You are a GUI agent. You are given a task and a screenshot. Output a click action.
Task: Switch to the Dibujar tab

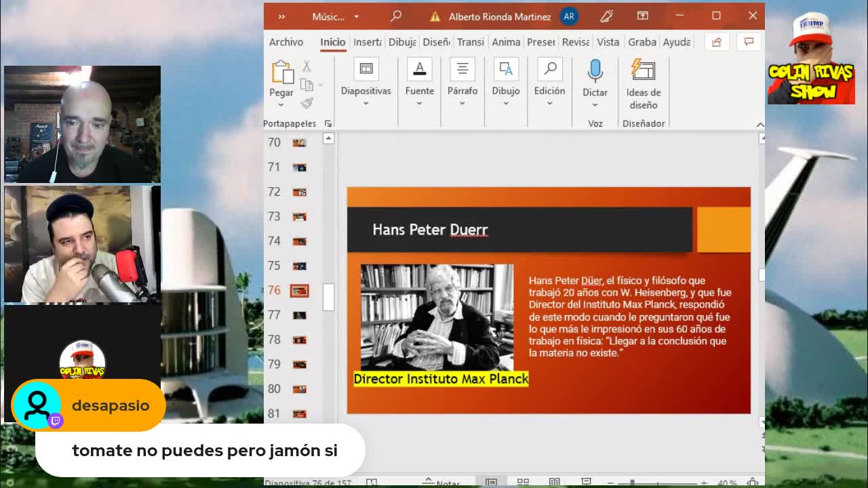pos(402,42)
